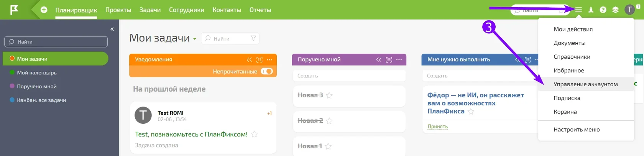Click the 02-06, 13:54 timestamp
Image resolution: width=644 pixels, height=156 pixels.
pyautogui.click(x=172, y=120)
